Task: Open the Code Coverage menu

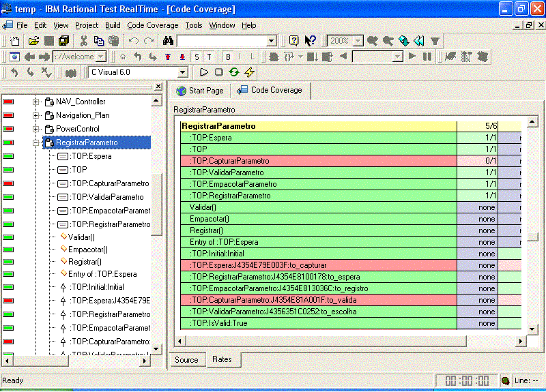Action: (x=152, y=25)
